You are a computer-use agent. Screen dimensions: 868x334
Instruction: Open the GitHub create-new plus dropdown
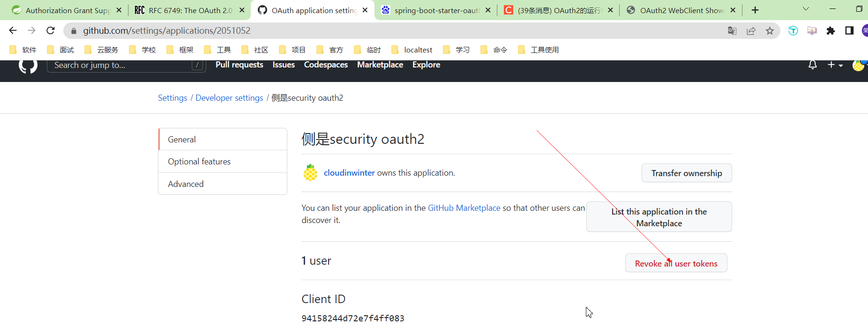[x=835, y=65]
